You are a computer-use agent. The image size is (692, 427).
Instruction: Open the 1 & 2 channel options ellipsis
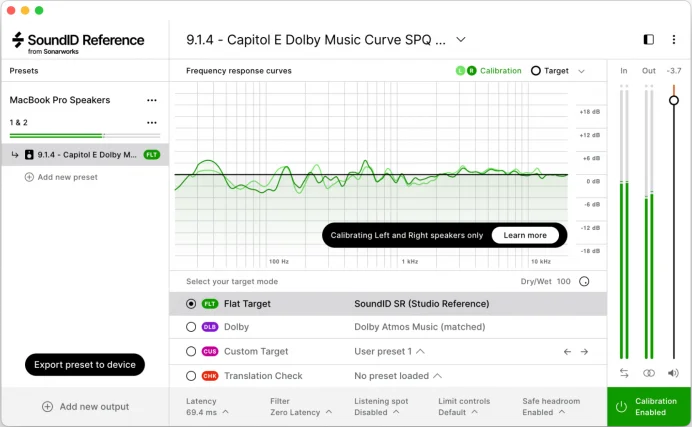click(x=152, y=123)
